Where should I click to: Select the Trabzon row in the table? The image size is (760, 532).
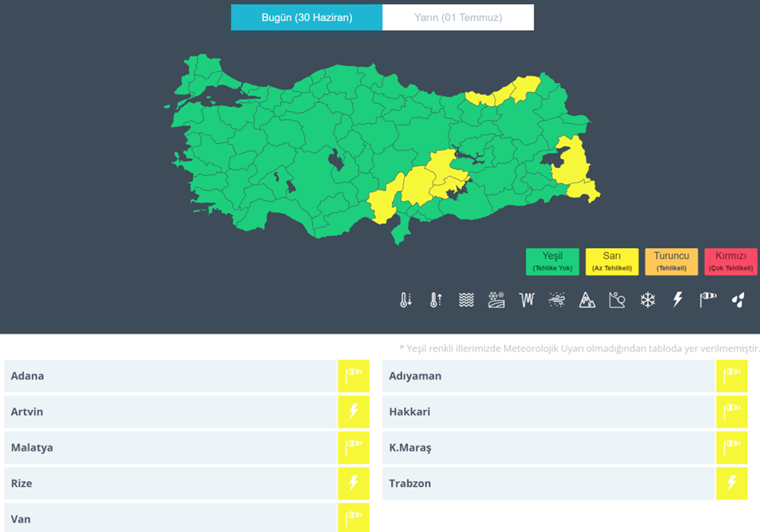pyautogui.click(x=548, y=484)
